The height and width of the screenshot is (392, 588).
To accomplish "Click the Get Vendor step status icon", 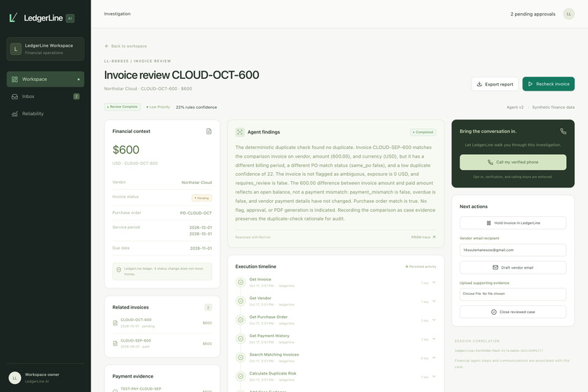I will (x=240, y=301).
